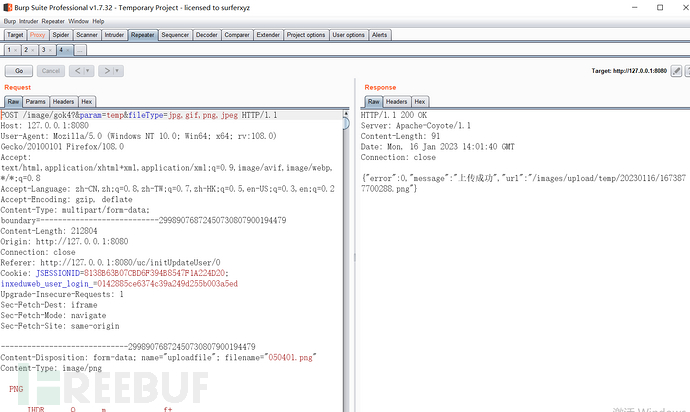Screen dimensions: 690x412
Task: Switch to the Extender tab
Action: tap(268, 35)
